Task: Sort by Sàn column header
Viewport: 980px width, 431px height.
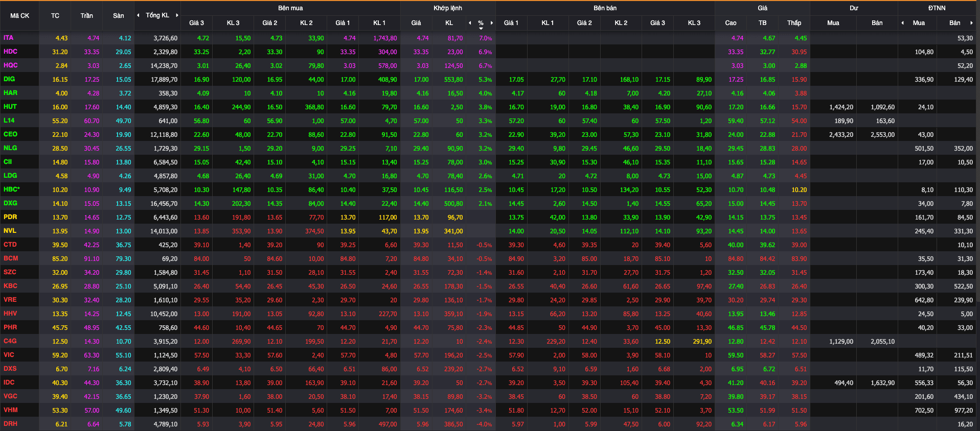Action: [119, 16]
